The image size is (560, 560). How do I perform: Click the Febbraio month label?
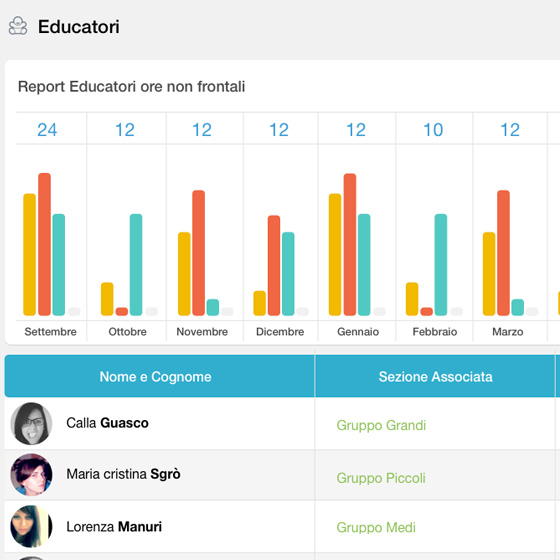pos(435,332)
